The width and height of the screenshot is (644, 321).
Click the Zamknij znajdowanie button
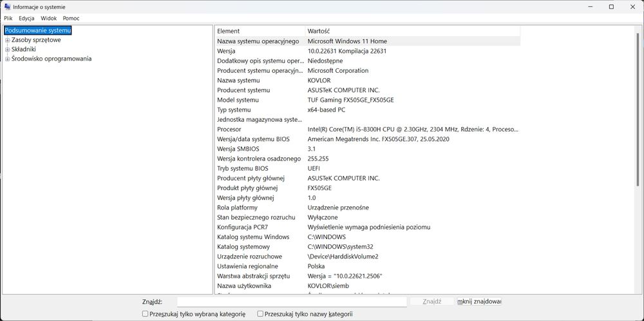[x=479, y=302]
